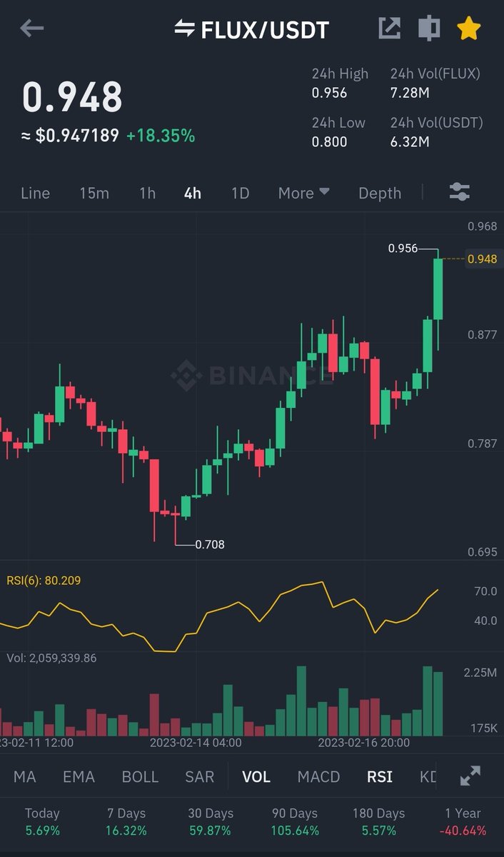Tap the 24h Vol(USDT) 6.32M
This screenshot has width=504, height=857.
(x=410, y=141)
